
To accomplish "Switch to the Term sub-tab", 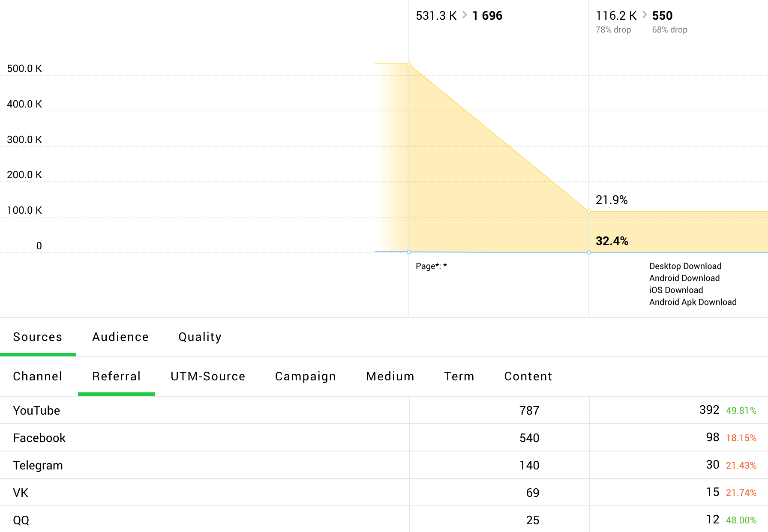I will 459,376.
